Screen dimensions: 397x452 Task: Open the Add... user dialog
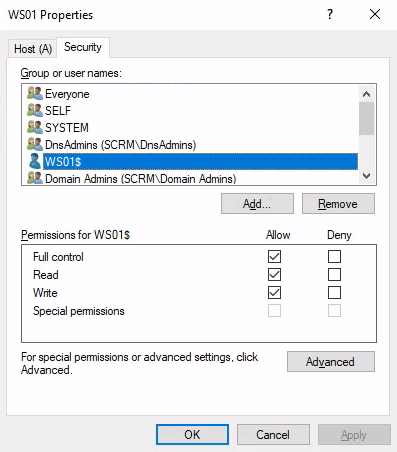257,204
